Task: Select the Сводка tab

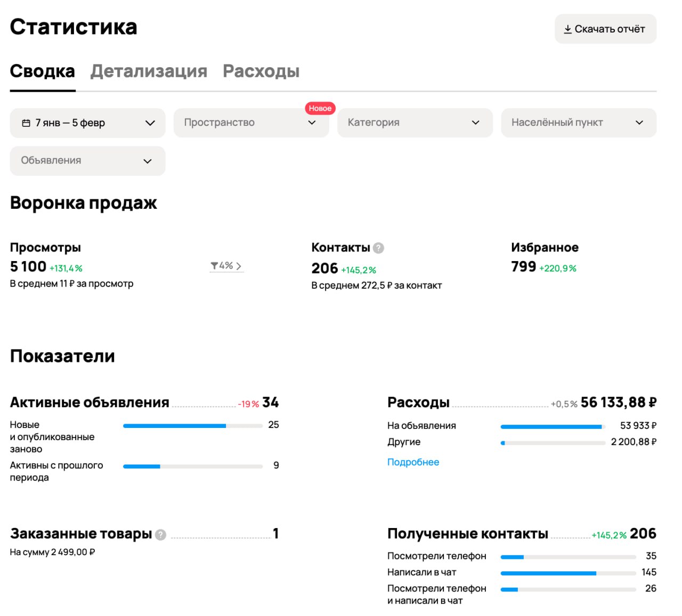Action: click(43, 71)
